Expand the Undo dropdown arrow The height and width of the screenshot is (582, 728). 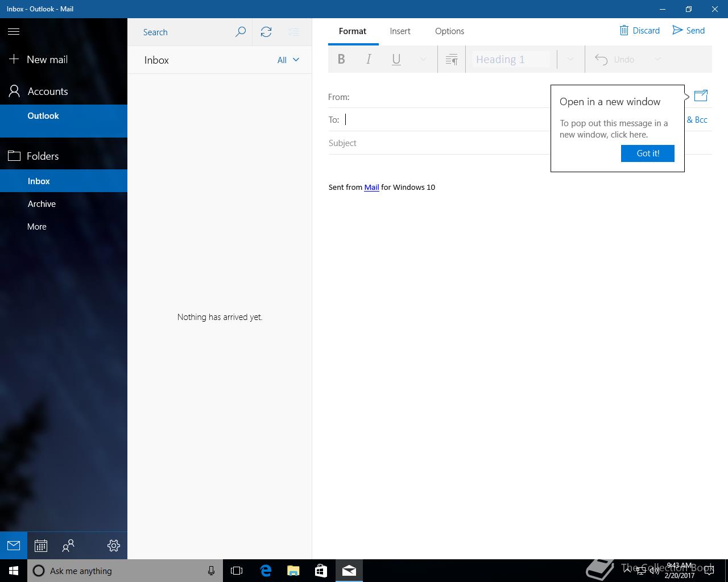coord(658,59)
